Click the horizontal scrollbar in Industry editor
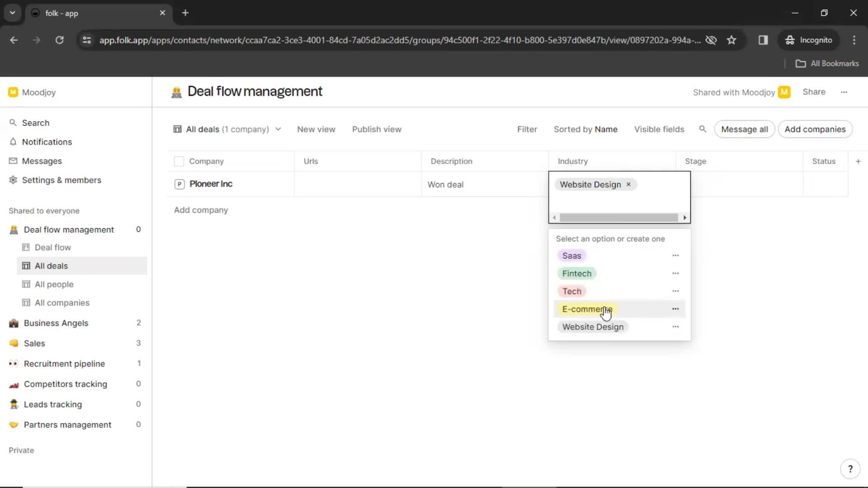This screenshot has width=868, height=488. click(x=619, y=217)
